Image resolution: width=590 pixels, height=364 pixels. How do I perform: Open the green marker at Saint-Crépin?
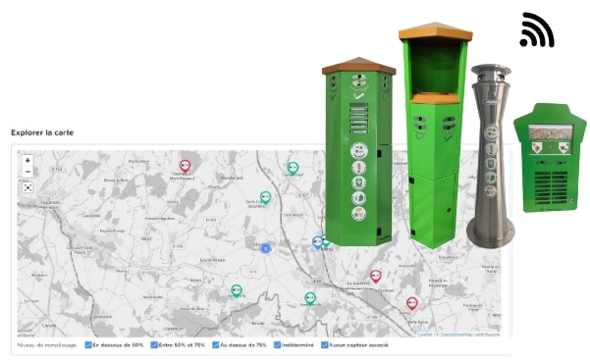tap(265, 197)
